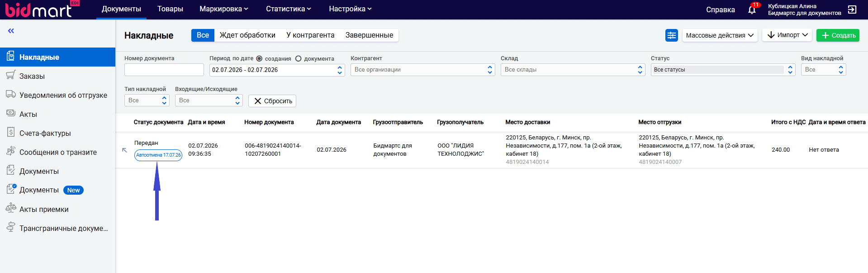Click the logout icon
Image resolution: width=868 pixels, height=273 pixels.
click(852, 10)
